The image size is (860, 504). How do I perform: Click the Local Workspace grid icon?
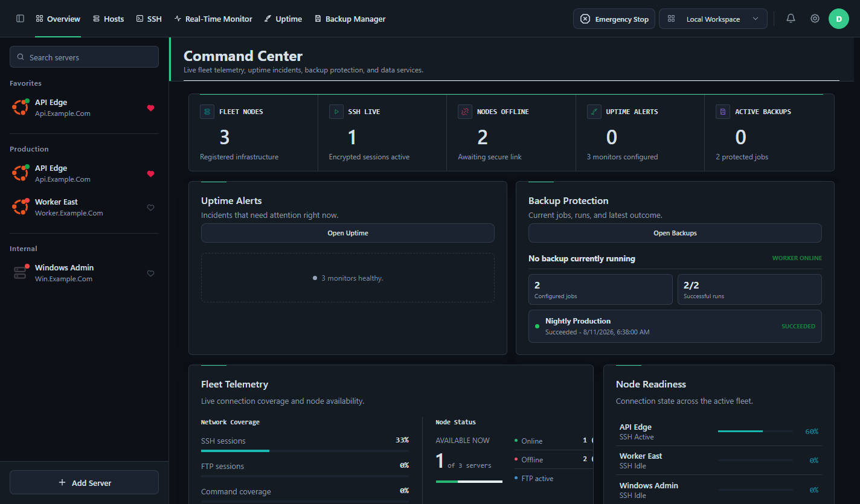click(671, 19)
